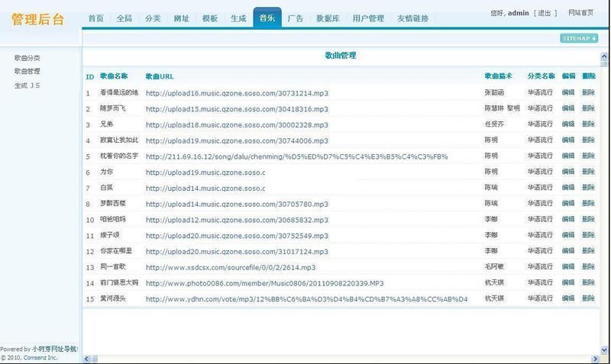Click 编辑 for song 白狐
611x364 pixels.
coord(568,188)
